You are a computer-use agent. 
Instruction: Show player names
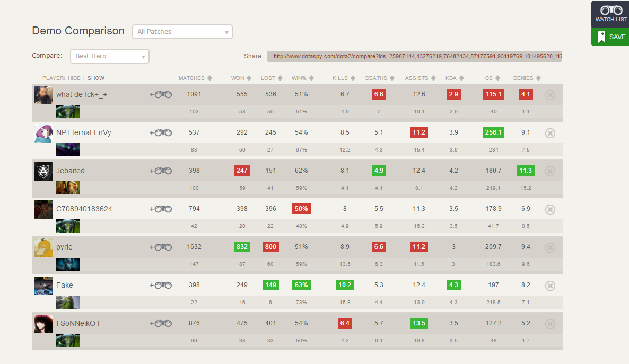coord(96,78)
